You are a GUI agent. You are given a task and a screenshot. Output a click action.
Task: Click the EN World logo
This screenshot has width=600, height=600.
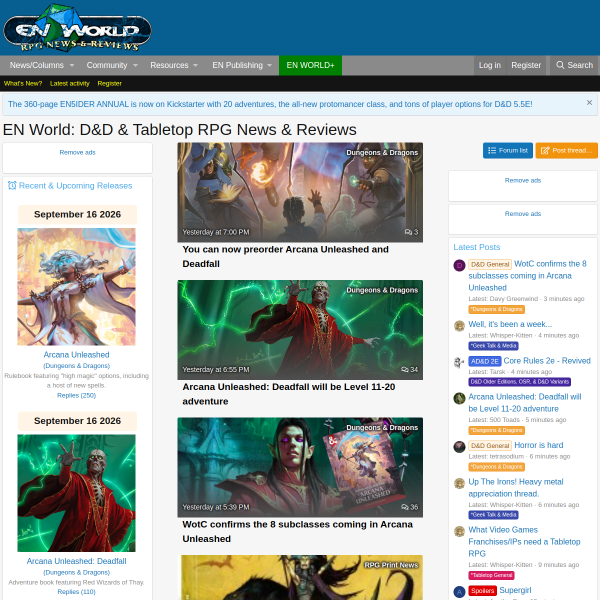[77, 28]
